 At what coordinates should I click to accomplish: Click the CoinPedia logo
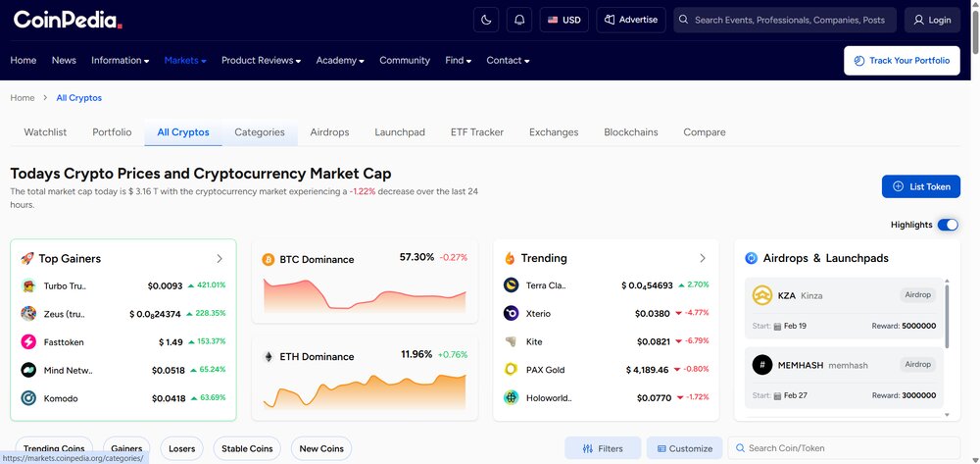[x=68, y=20]
